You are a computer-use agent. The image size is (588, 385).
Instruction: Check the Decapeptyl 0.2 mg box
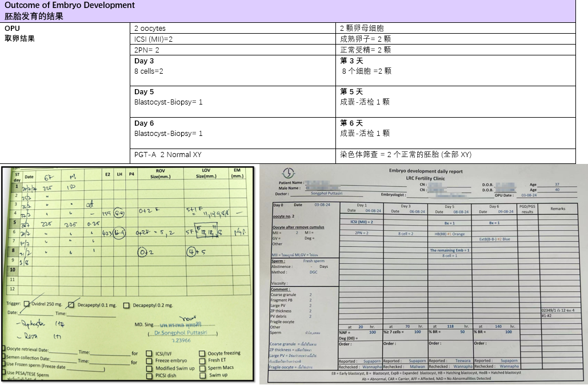(126, 306)
